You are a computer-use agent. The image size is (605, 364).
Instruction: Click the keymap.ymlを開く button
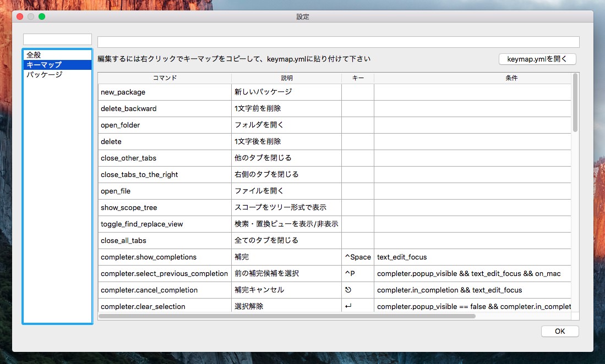pos(537,59)
